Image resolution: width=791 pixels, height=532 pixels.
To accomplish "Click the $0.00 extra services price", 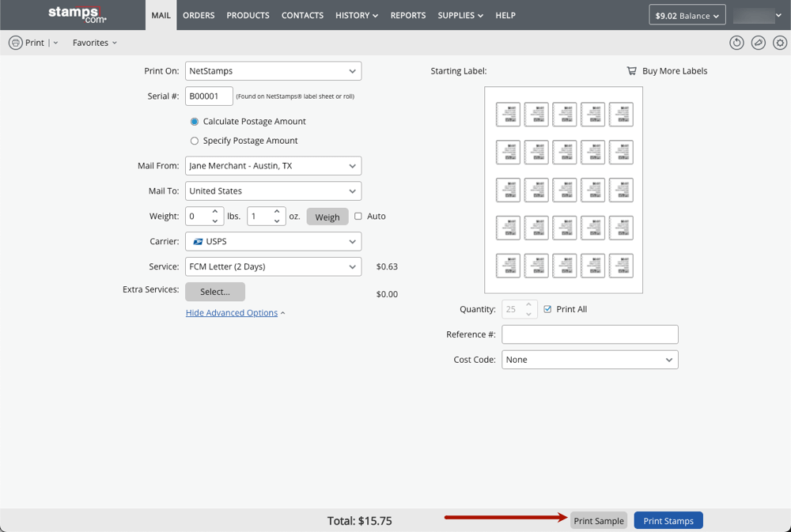I will coord(387,294).
